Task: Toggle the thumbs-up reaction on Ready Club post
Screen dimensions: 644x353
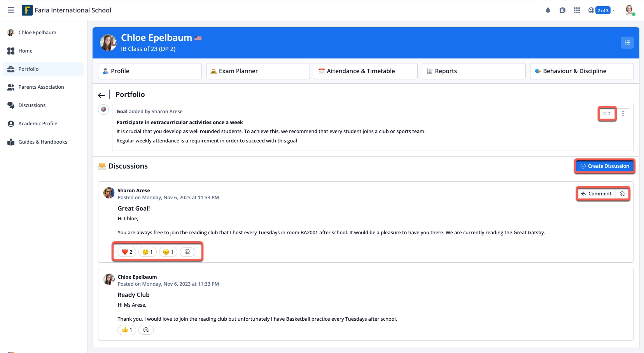Action: [x=126, y=330]
